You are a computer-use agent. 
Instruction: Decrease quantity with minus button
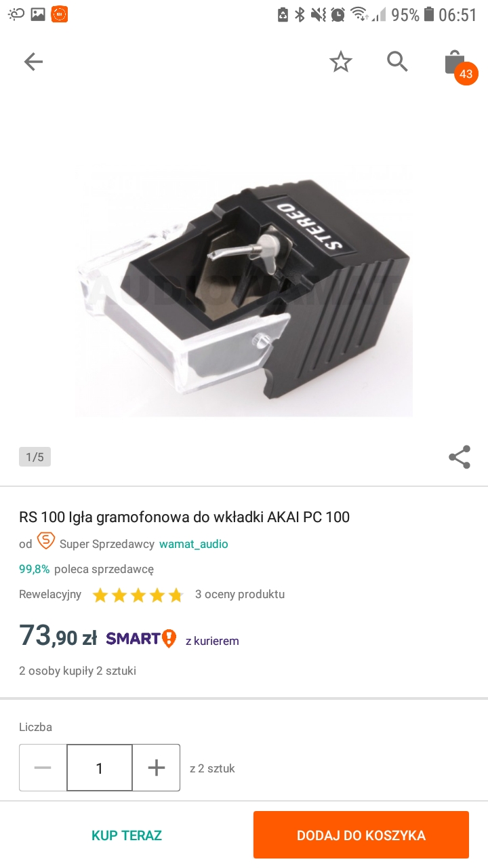[43, 768]
